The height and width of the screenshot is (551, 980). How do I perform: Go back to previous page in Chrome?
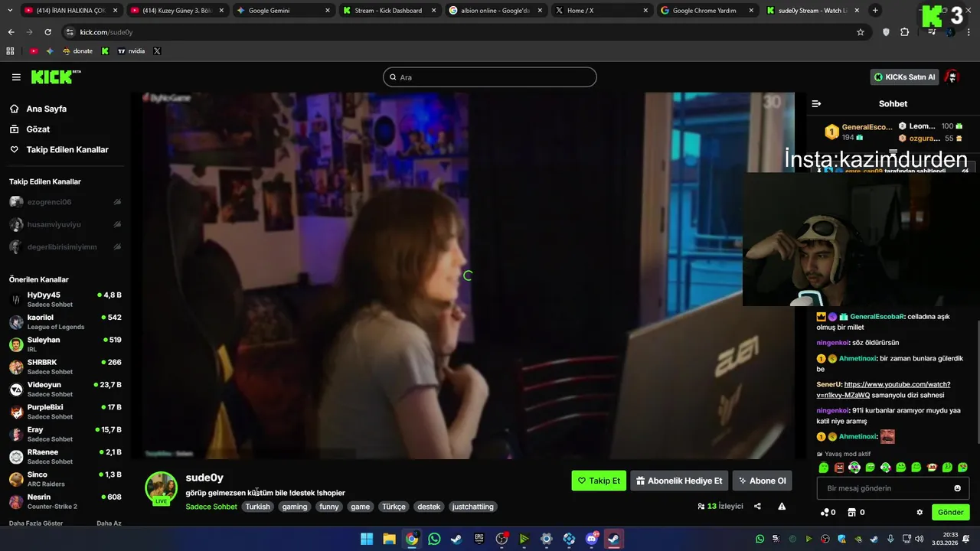[x=11, y=32]
